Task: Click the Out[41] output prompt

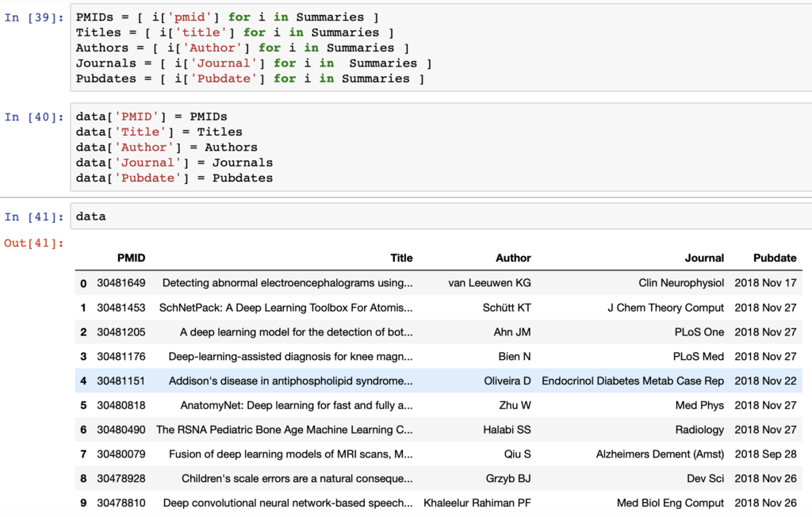Action: (34, 243)
